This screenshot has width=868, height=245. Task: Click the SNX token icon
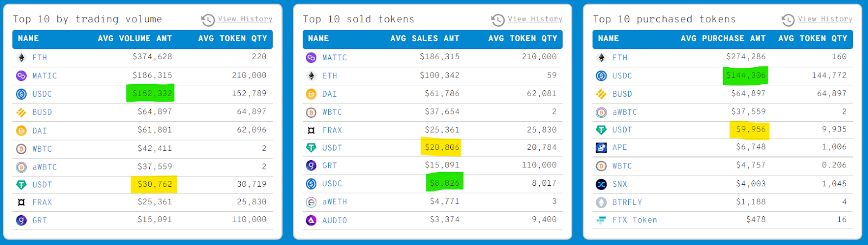(601, 184)
